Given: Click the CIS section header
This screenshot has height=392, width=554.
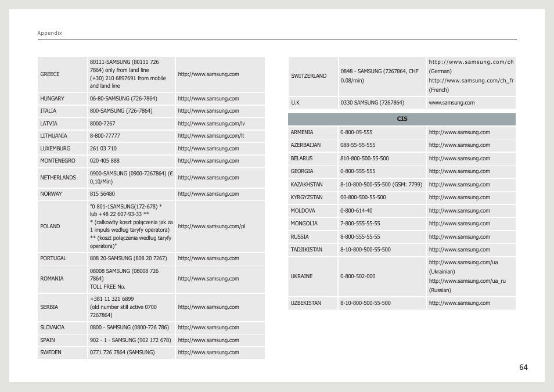Looking at the screenshot, I should [x=402, y=119].
